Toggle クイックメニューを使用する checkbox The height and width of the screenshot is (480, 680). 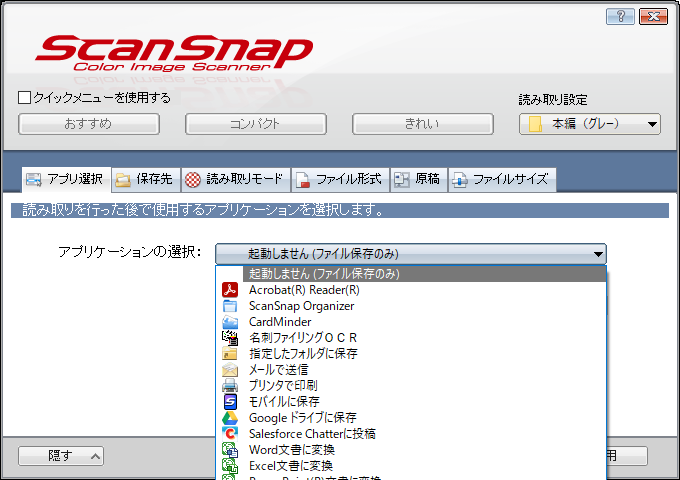24,98
